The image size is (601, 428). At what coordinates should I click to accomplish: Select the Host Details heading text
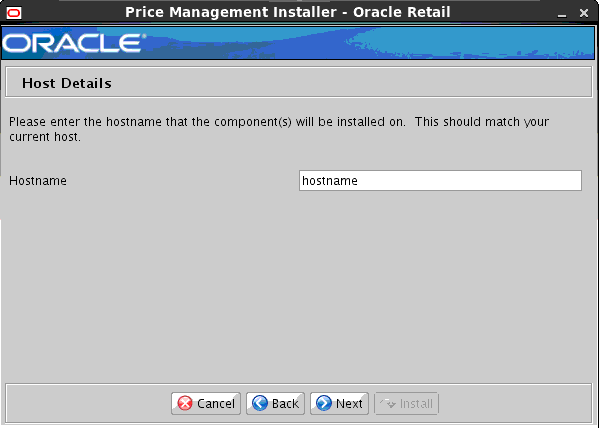click(x=67, y=83)
